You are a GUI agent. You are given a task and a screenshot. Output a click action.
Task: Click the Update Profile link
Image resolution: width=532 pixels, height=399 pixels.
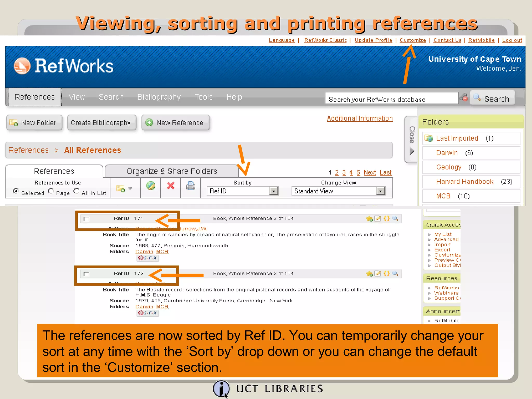point(373,40)
